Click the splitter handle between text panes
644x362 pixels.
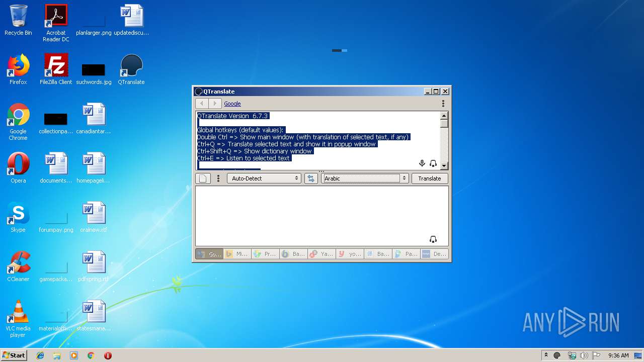coord(321,171)
